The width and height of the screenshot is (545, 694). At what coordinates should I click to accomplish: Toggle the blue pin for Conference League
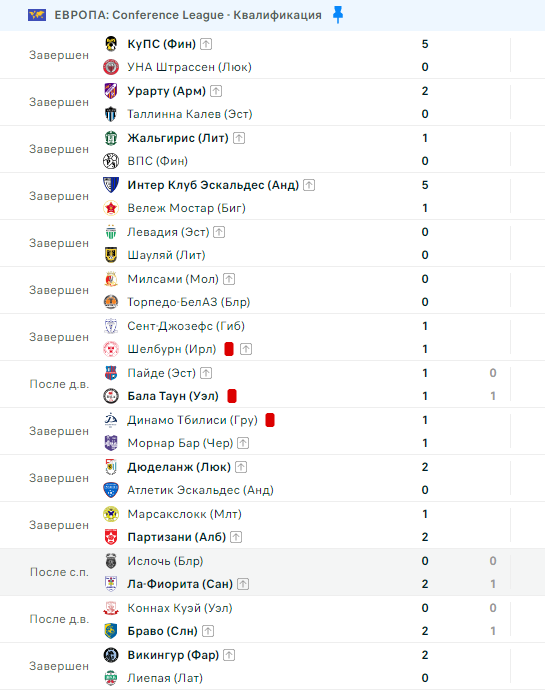[338, 15]
